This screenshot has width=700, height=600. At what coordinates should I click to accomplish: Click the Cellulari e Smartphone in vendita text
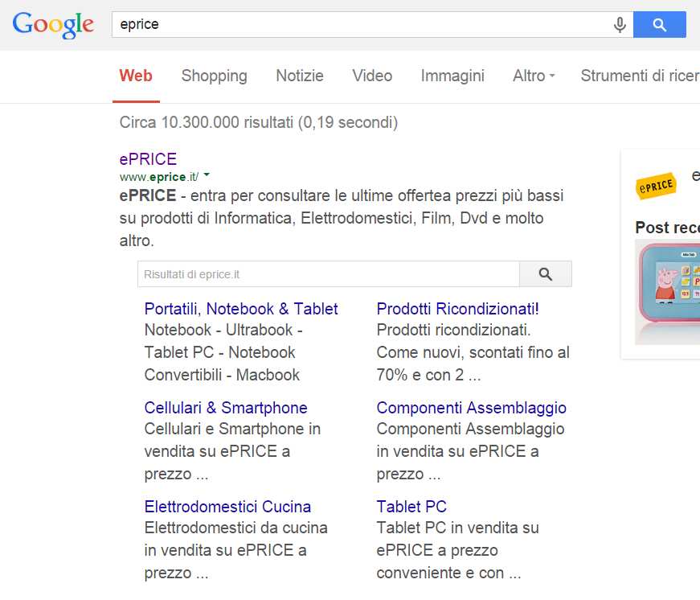(x=232, y=451)
